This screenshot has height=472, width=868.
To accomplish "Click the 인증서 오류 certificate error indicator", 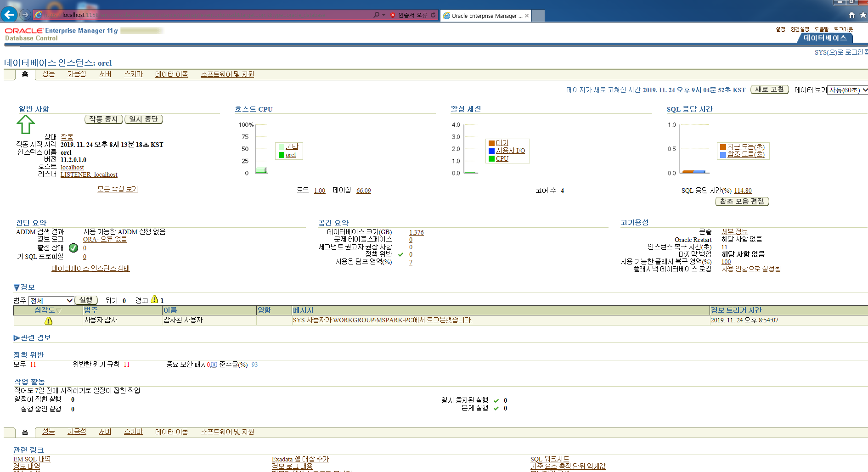I will pyautogui.click(x=409, y=15).
